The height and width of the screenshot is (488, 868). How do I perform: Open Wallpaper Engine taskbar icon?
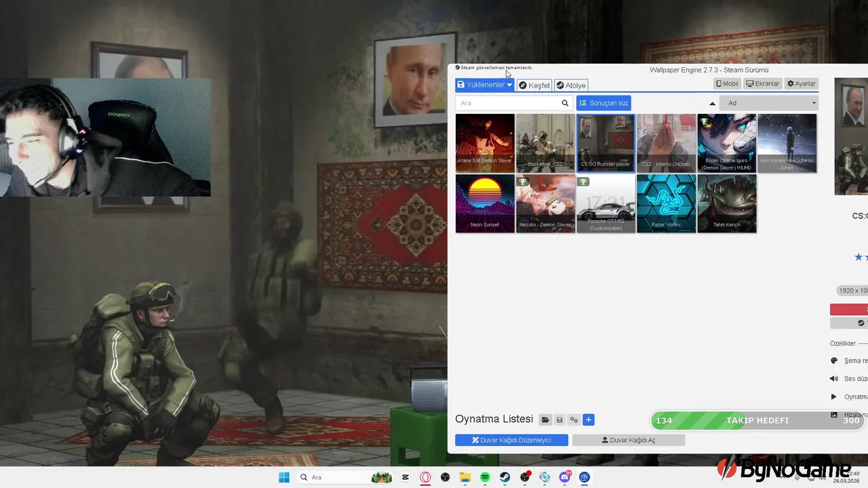(x=585, y=477)
